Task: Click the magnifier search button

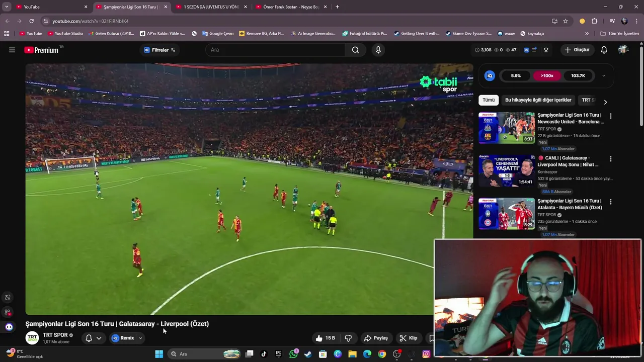Action: tap(356, 50)
